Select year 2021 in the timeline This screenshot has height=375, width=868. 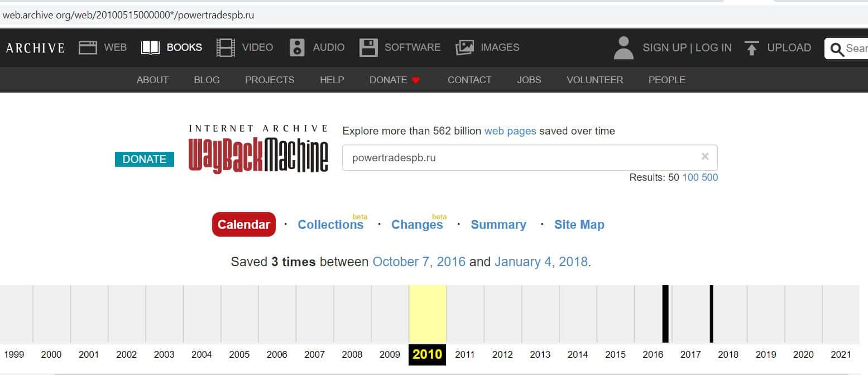841,354
